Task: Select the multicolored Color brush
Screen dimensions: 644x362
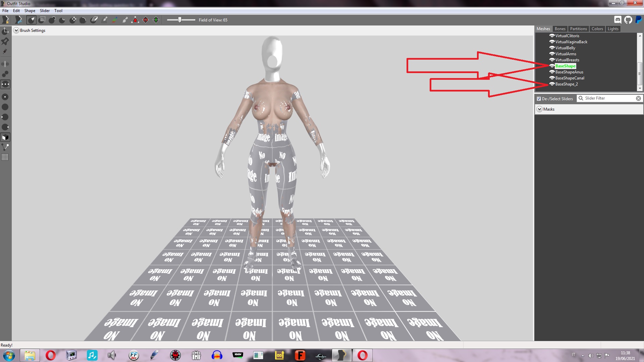Action: tap(115, 20)
